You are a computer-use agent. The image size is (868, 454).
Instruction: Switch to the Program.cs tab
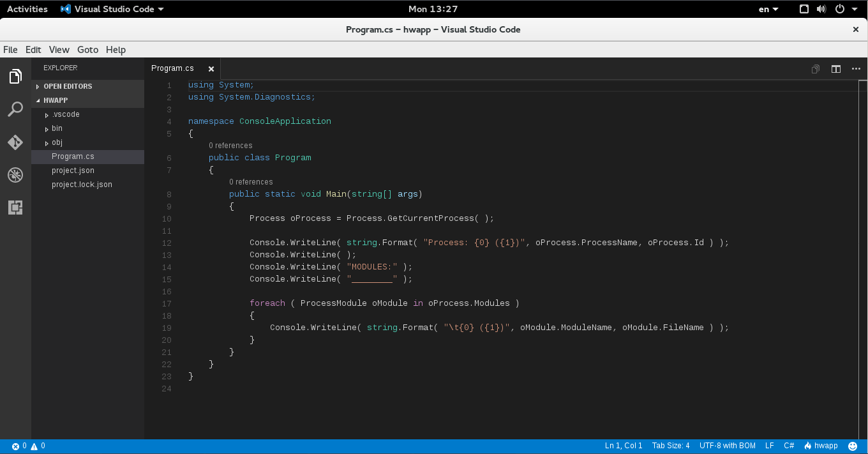(183, 68)
